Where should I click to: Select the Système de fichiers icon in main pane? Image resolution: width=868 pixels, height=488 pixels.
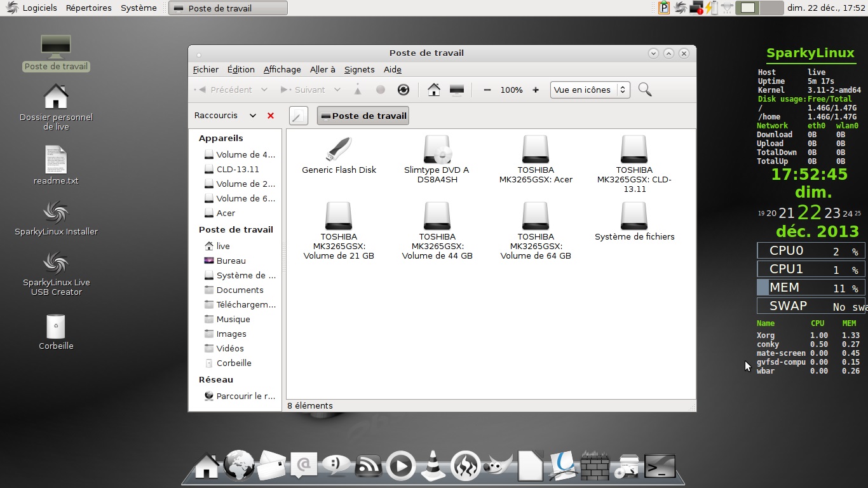click(x=634, y=222)
